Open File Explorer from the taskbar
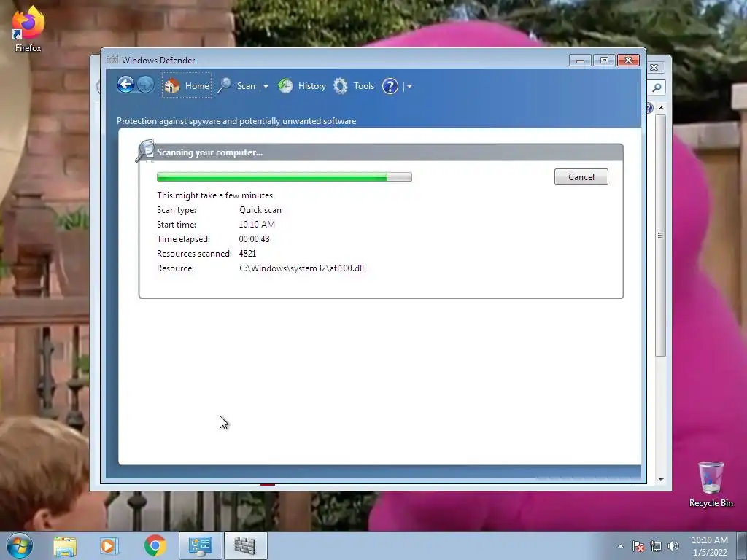 [x=65, y=545]
